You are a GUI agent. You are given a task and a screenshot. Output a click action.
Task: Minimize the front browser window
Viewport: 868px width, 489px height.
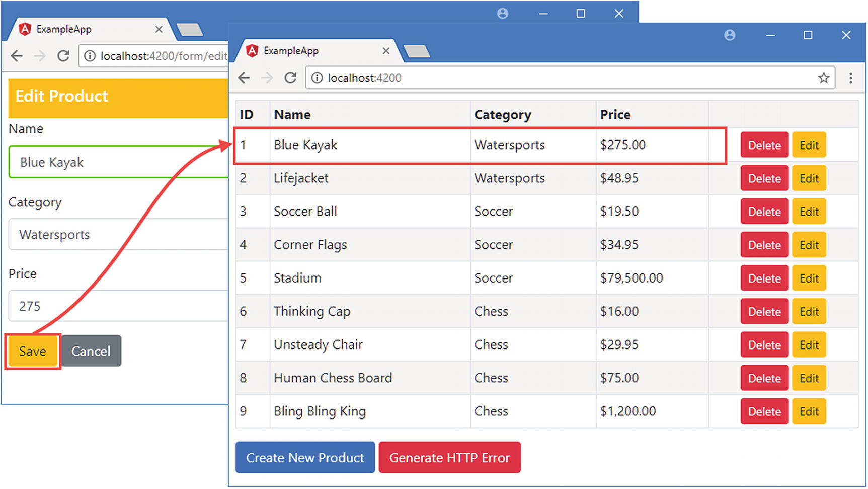coord(770,35)
